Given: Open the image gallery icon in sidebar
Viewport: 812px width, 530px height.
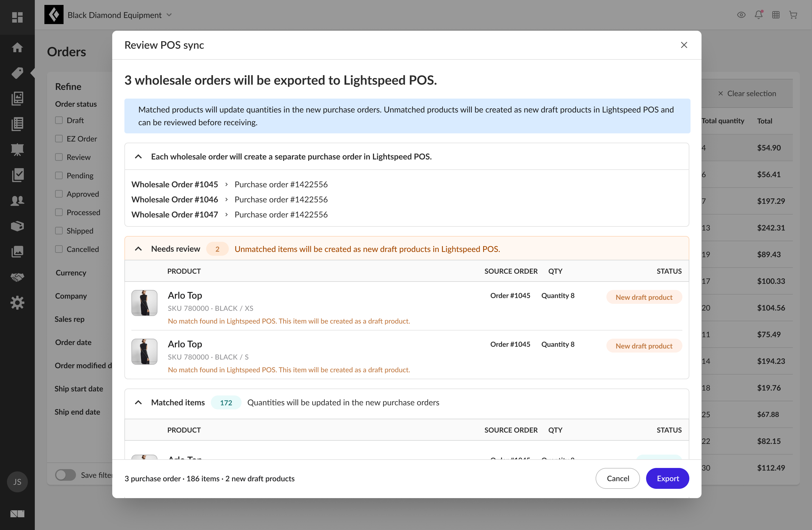Looking at the screenshot, I should [17, 252].
